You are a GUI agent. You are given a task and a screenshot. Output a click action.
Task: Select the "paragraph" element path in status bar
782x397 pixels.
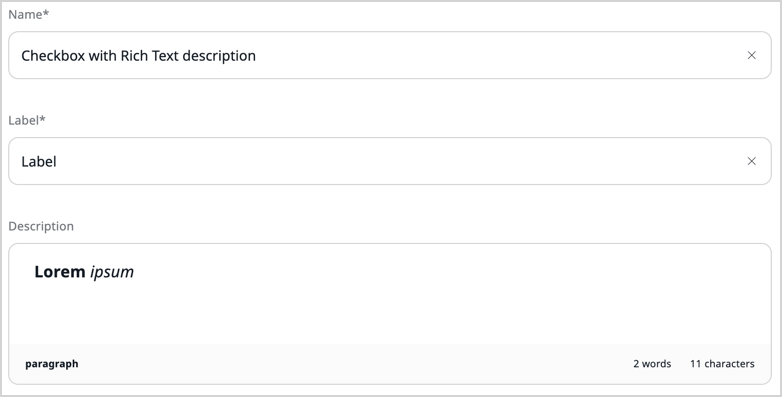[52, 364]
